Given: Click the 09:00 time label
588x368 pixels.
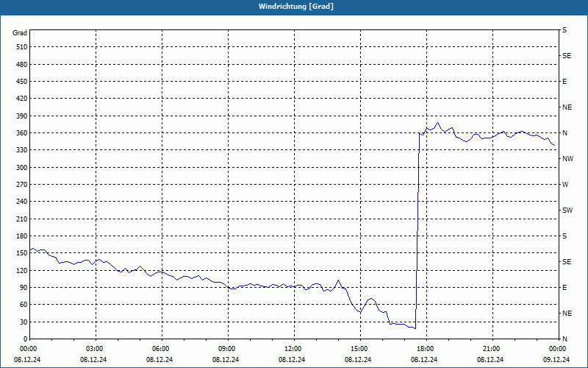Looking at the screenshot, I should click(228, 348).
